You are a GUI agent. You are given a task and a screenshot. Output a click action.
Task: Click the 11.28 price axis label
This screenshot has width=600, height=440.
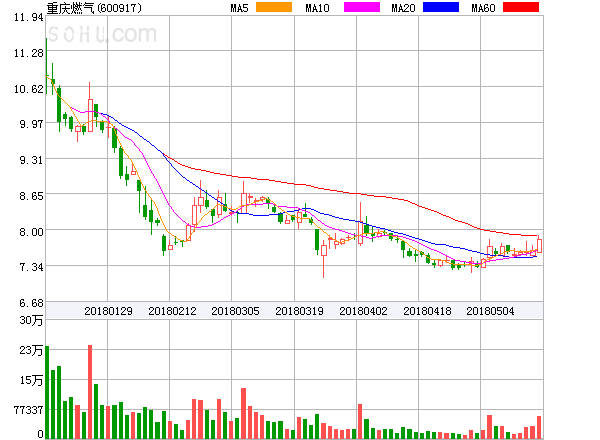coord(29,53)
